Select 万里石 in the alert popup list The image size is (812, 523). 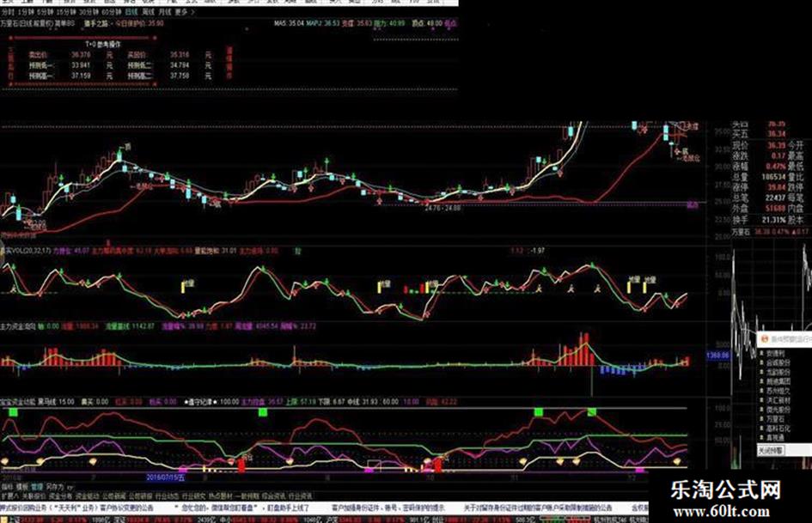[775, 418]
